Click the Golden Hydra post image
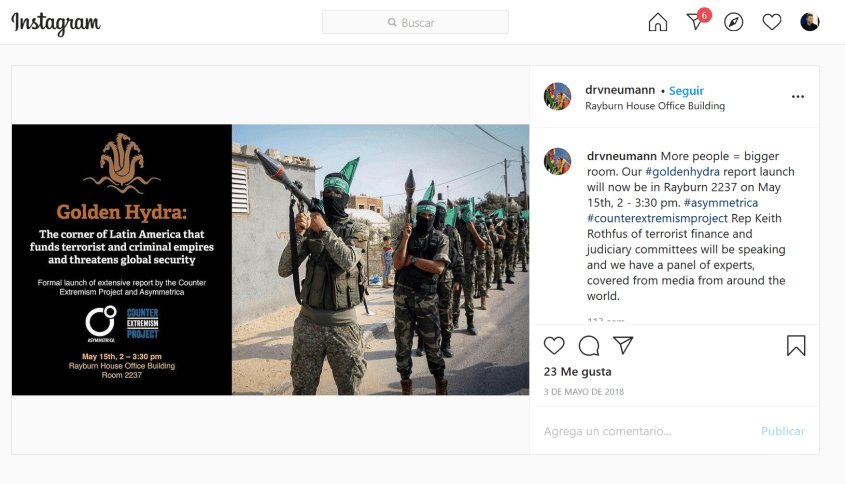Image resolution: width=845 pixels, height=484 pixels. point(271,260)
